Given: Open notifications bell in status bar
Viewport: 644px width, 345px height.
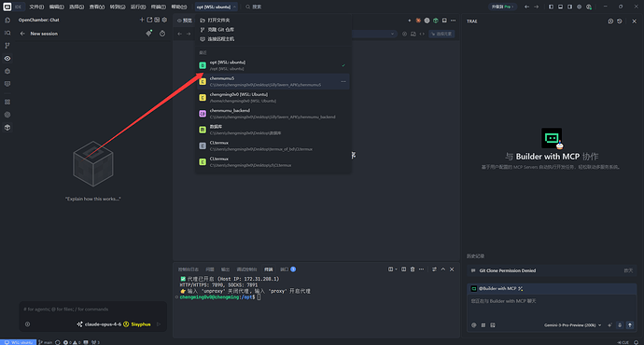Looking at the screenshot, I should [637, 342].
